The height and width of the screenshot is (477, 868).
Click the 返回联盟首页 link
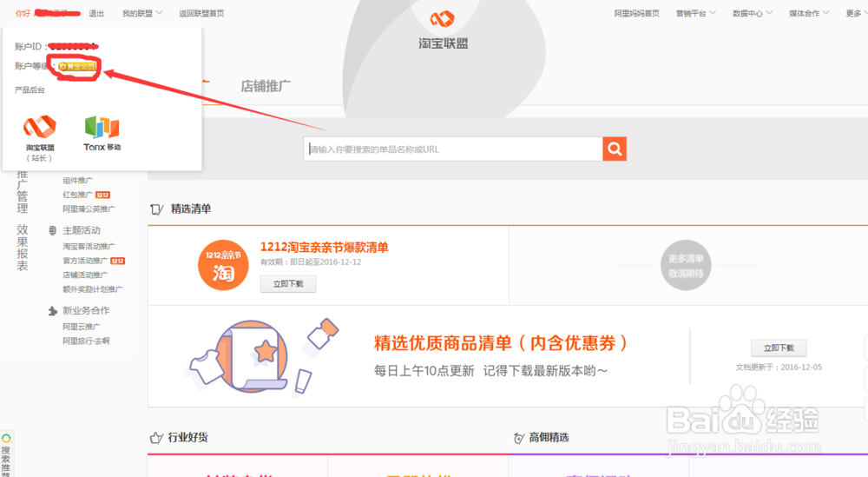point(201,13)
